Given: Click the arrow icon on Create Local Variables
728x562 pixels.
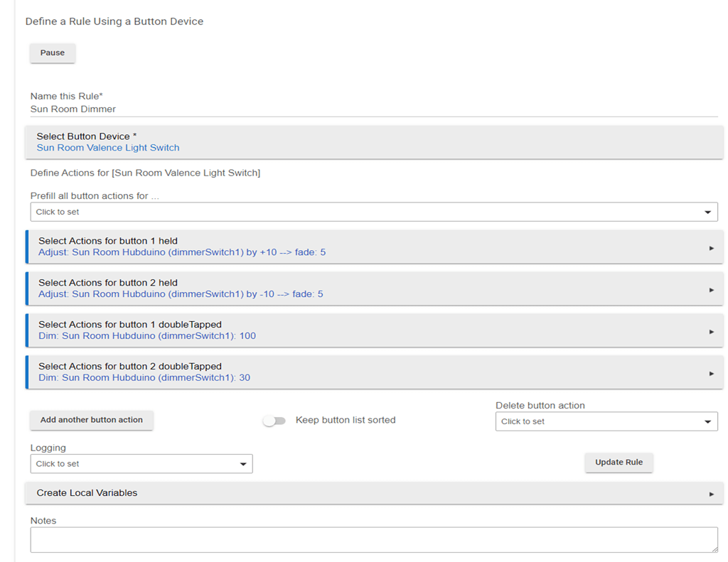Looking at the screenshot, I should (711, 494).
